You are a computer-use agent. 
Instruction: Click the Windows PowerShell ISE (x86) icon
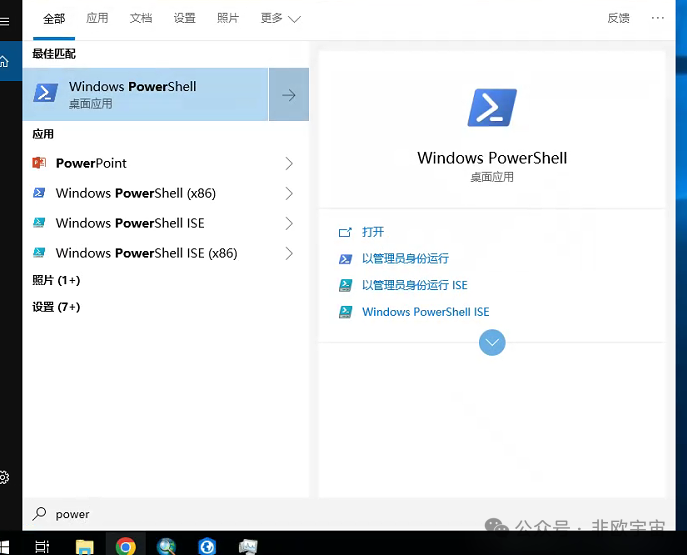tap(39, 253)
